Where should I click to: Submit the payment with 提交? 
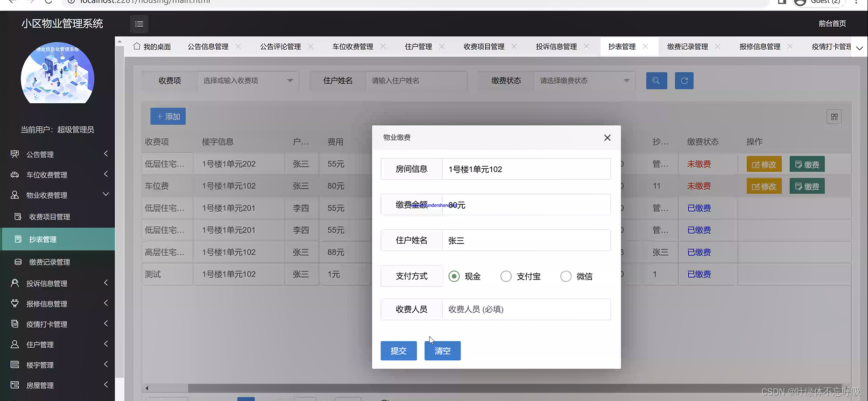[399, 351]
